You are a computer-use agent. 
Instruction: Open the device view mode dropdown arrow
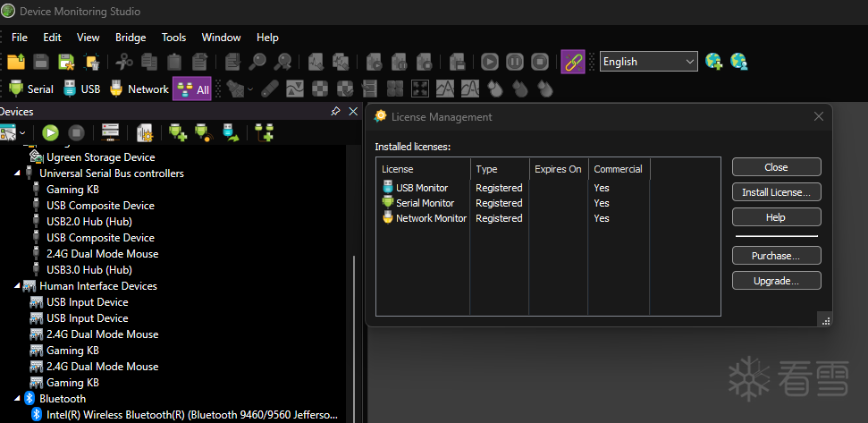tap(22, 133)
